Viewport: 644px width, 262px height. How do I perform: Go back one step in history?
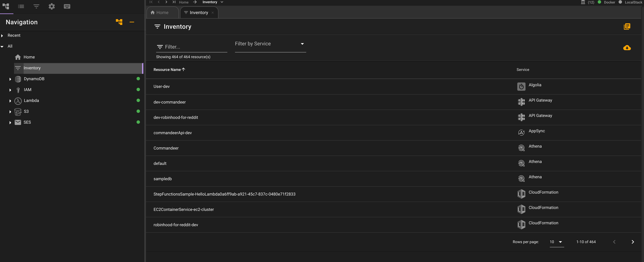pyautogui.click(x=159, y=2)
